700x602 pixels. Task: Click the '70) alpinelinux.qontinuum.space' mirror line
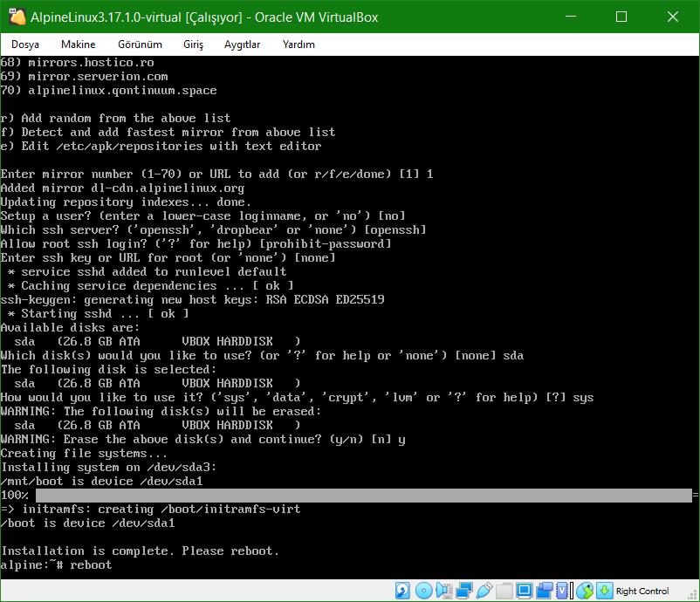[108, 91]
